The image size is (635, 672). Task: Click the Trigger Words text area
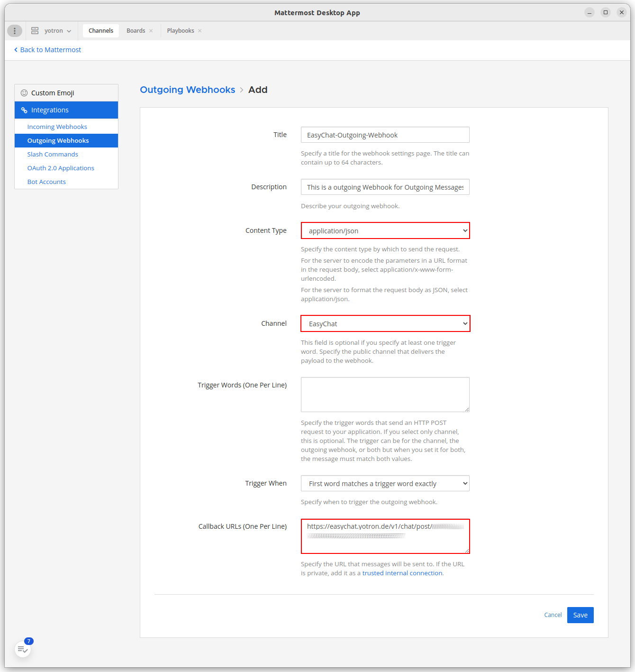point(385,395)
